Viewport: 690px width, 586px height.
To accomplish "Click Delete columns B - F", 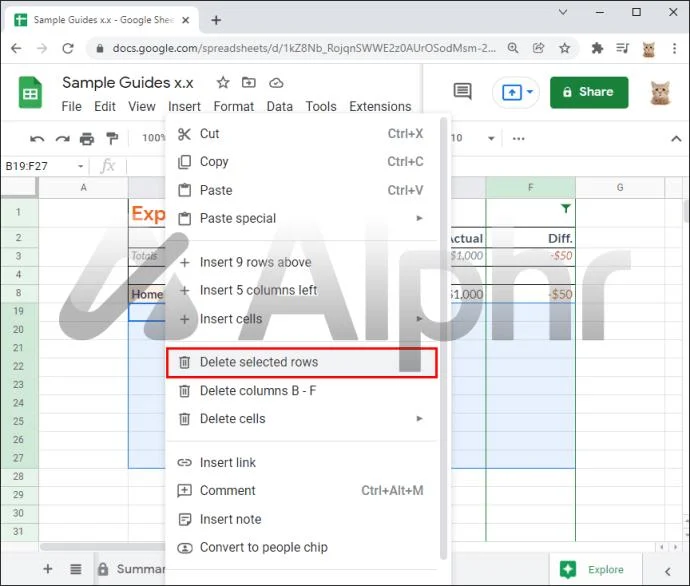I will [x=301, y=391].
